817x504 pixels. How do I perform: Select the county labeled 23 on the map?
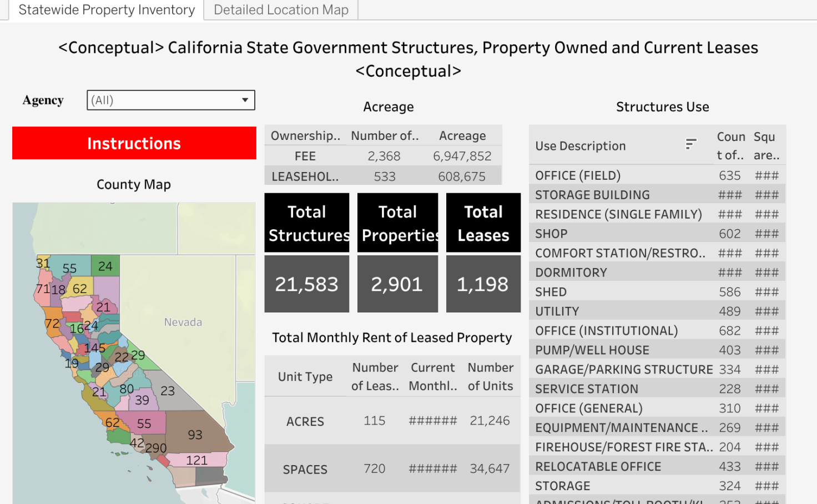point(168,391)
